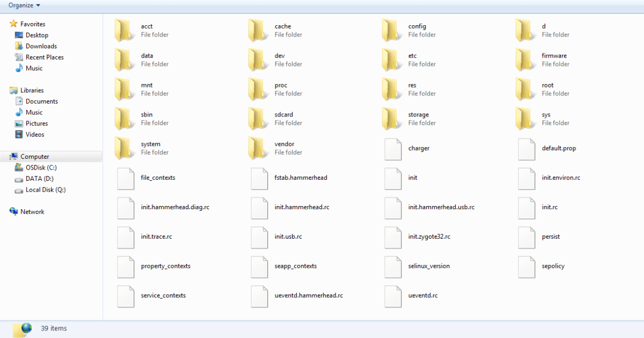Select the sepolicy file icon
Viewport: 644px width, 338px height.
point(527,266)
